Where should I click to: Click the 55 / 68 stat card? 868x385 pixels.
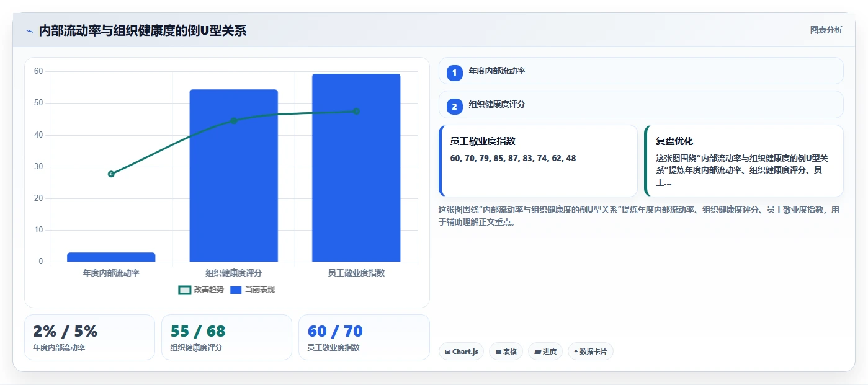click(226, 337)
